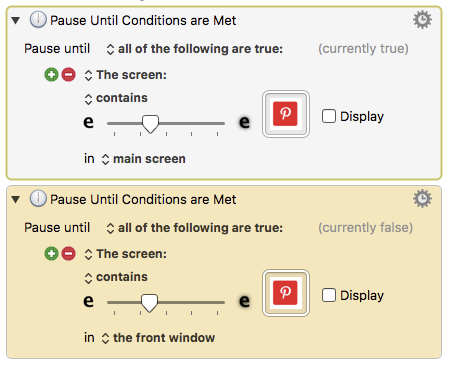Open 'contains' popup in first action

pos(116,98)
